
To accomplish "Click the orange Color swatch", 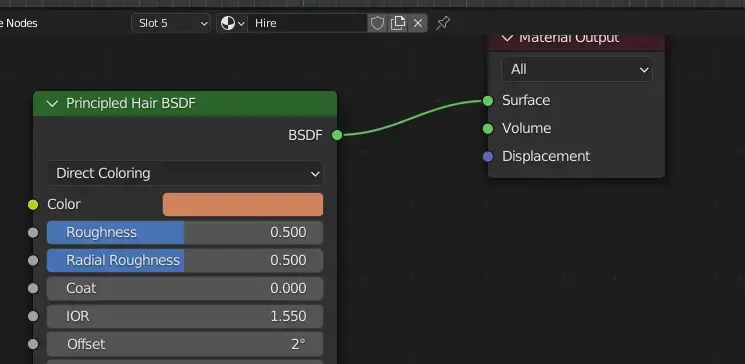I will coord(243,204).
